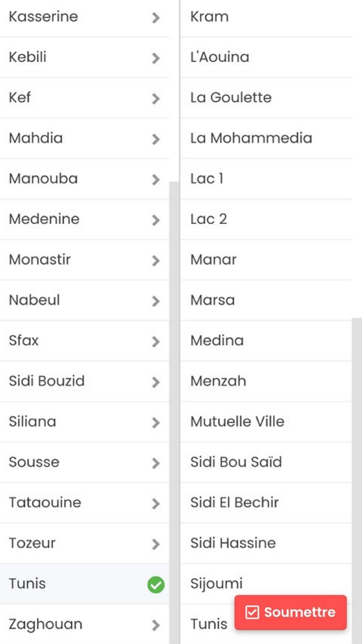Viewport: 362px width, 644px height.
Task: Choose the Zaghouan governorate row
Action: [84, 624]
